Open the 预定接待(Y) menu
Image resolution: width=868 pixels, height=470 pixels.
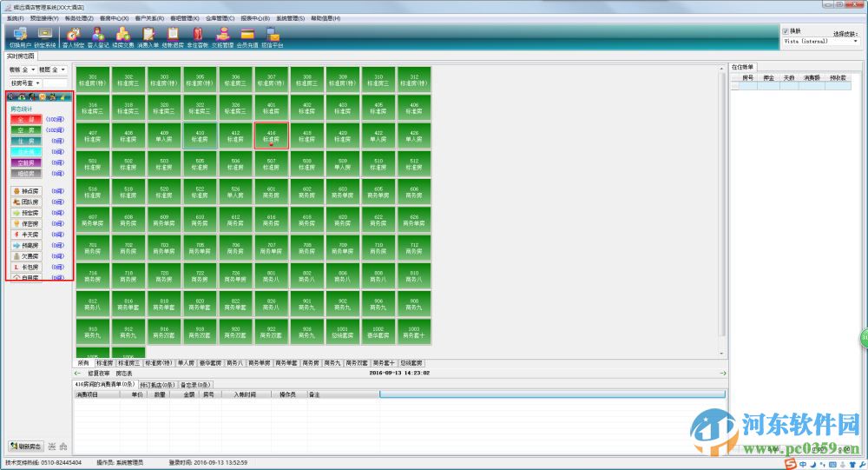[44, 18]
